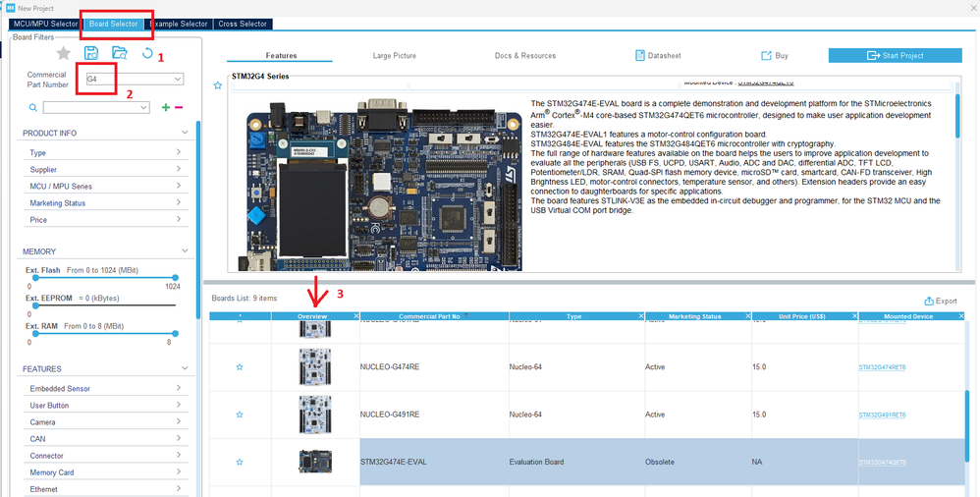Open the load saved search folder icon
This screenshot has width=980, height=497.
(120, 53)
